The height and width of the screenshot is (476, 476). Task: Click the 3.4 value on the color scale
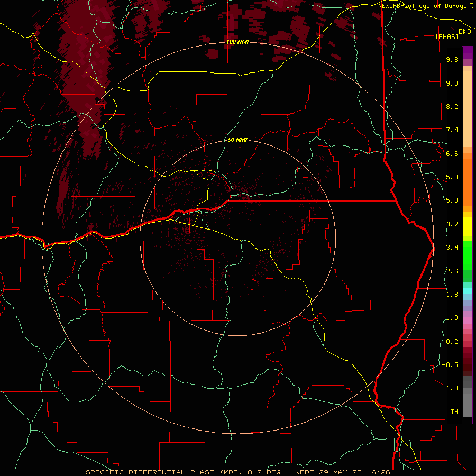click(x=452, y=248)
